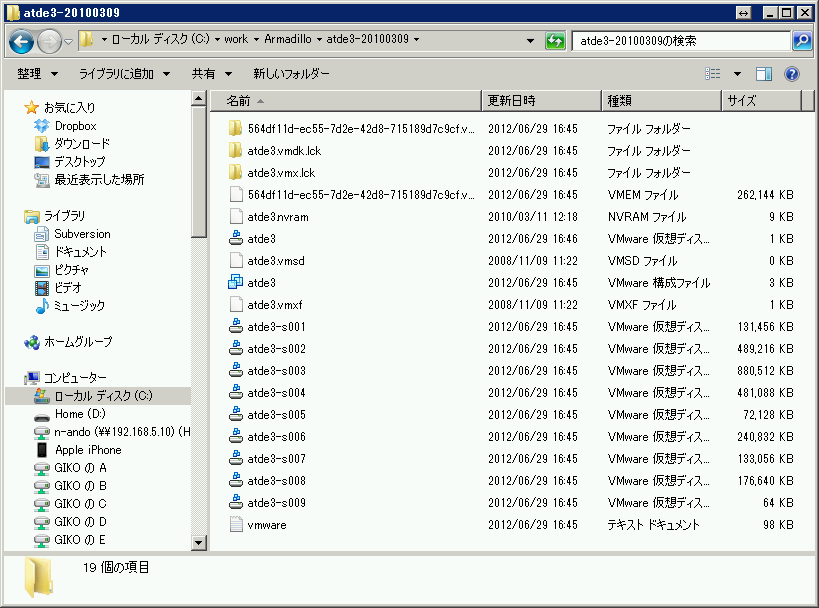Open the ライブラリに追加 menu
The height and width of the screenshot is (608, 819).
click(124, 74)
